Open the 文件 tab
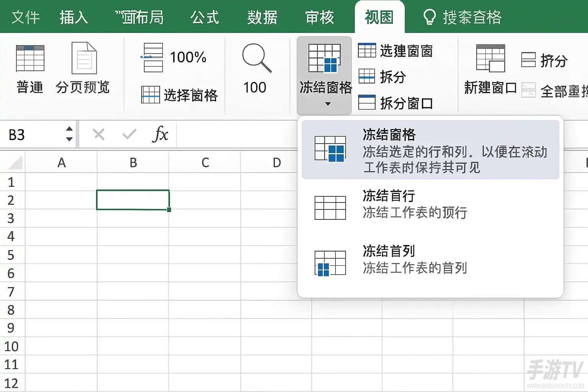This screenshot has height=392, width=588. [26, 17]
